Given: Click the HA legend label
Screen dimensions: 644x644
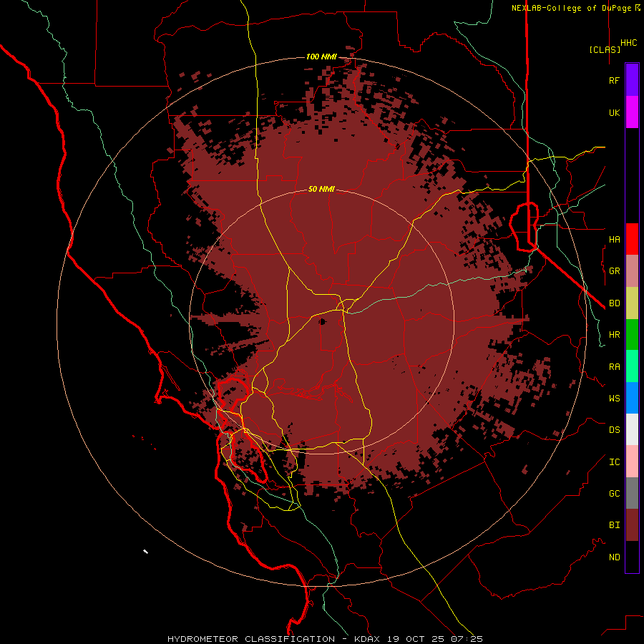Looking at the screenshot, I should [x=614, y=239].
